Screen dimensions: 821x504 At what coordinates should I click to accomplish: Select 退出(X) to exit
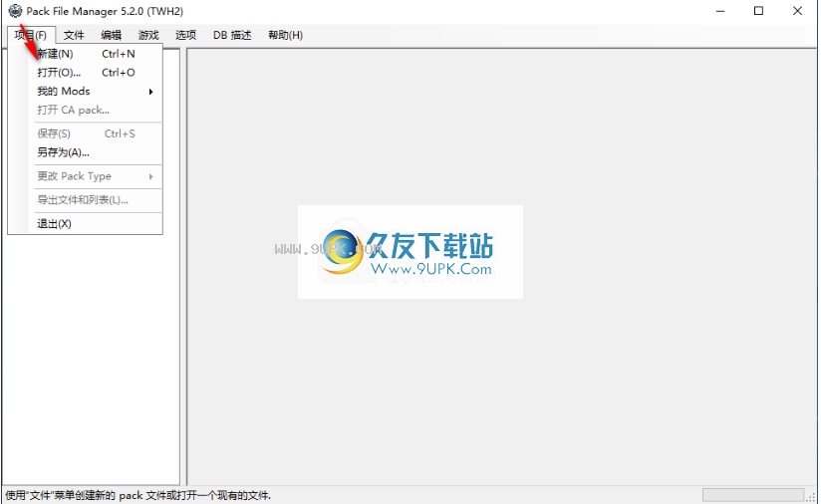(86, 224)
